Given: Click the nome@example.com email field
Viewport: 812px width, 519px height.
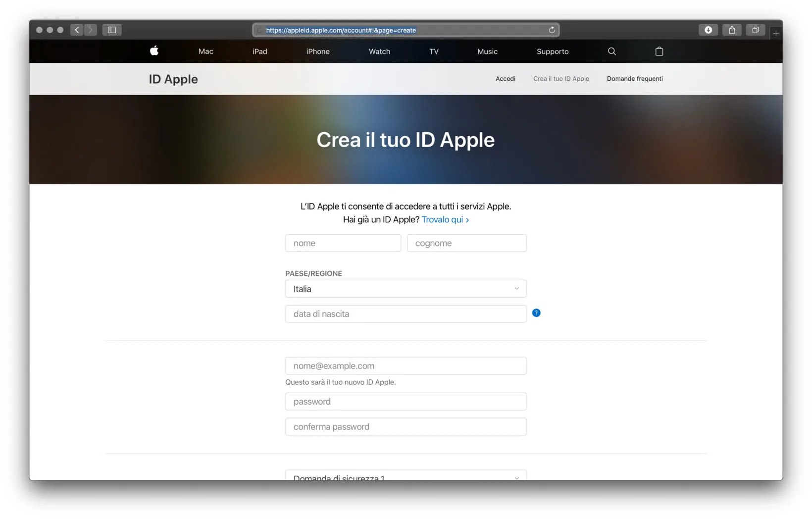Looking at the screenshot, I should pyautogui.click(x=406, y=365).
